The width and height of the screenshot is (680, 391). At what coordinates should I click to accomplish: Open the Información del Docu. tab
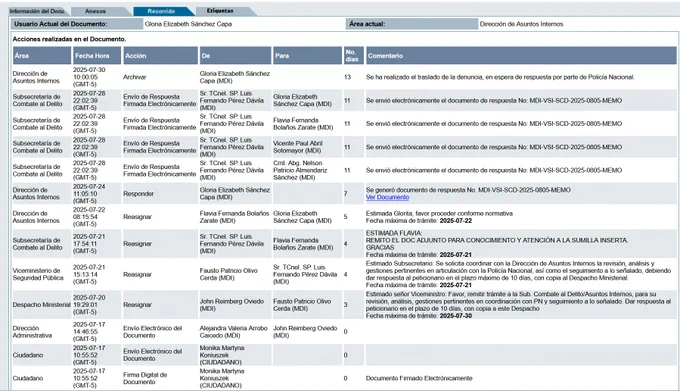37,11
